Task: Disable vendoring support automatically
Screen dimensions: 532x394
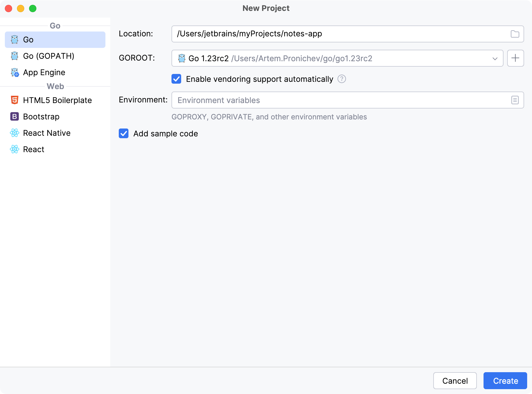Action: [176, 79]
